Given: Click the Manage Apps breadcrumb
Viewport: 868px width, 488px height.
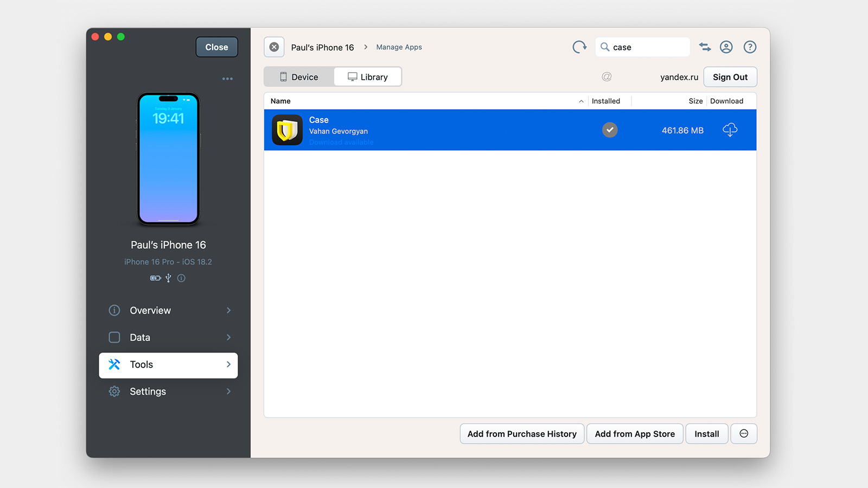Looking at the screenshot, I should [399, 47].
